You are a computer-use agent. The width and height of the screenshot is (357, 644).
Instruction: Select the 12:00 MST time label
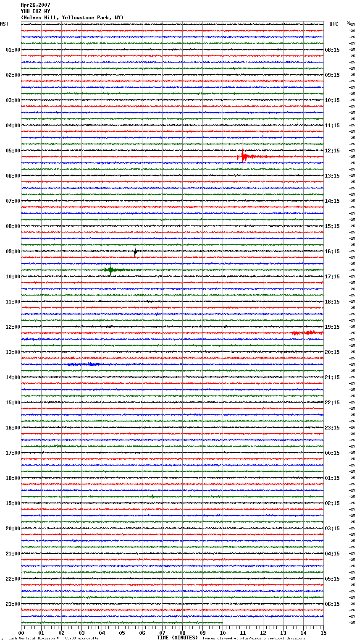[x=13, y=327]
